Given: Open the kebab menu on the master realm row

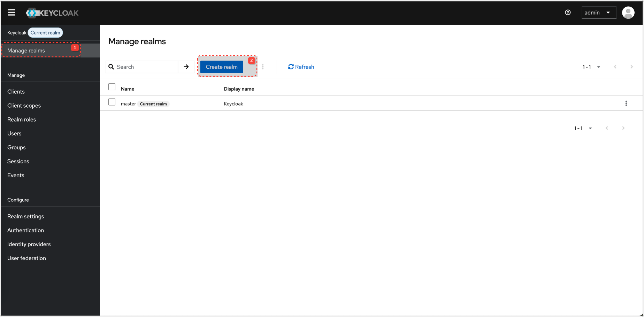Looking at the screenshot, I should [x=626, y=103].
